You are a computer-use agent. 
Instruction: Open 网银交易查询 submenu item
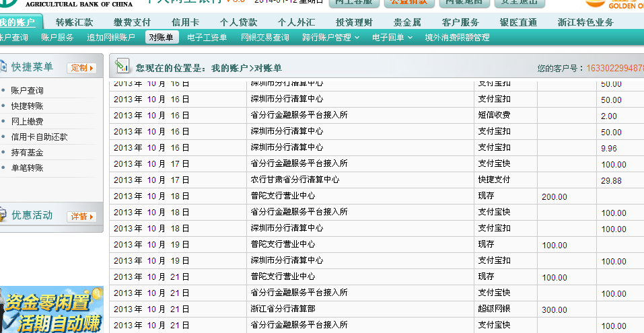pyautogui.click(x=264, y=38)
